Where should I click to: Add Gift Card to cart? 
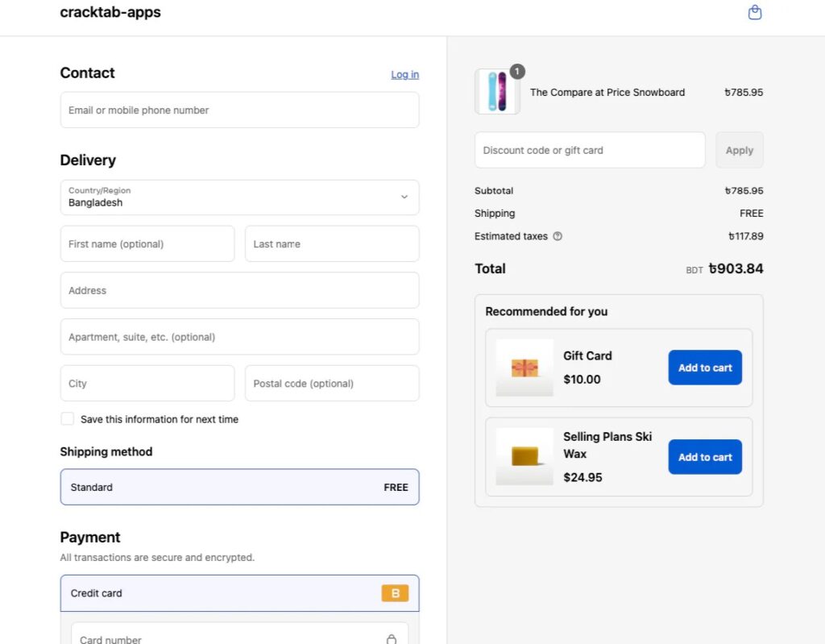705,368
